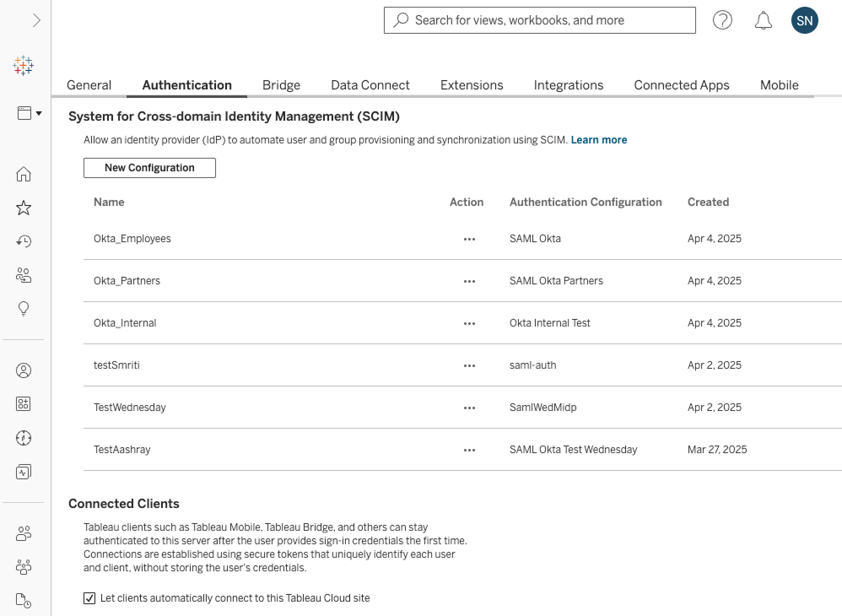This screenshot has height=616, width=842.
Task: Click the Tableau logo icon
Action: coord(24,66)
